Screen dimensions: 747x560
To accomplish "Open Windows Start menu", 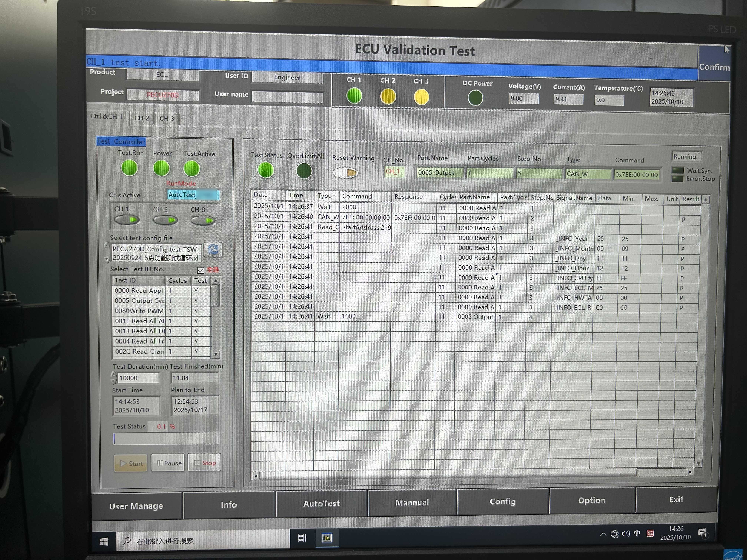I will (104, 541).
